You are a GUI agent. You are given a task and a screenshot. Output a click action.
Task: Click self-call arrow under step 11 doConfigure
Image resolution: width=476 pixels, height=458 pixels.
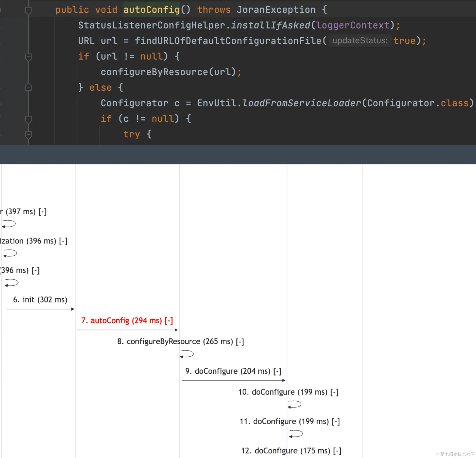point(296,434)
